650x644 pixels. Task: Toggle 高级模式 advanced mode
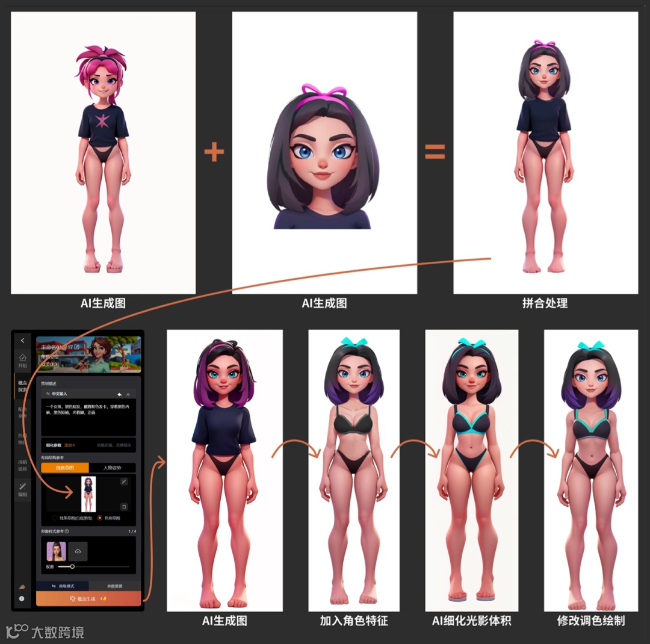[63, 586]
